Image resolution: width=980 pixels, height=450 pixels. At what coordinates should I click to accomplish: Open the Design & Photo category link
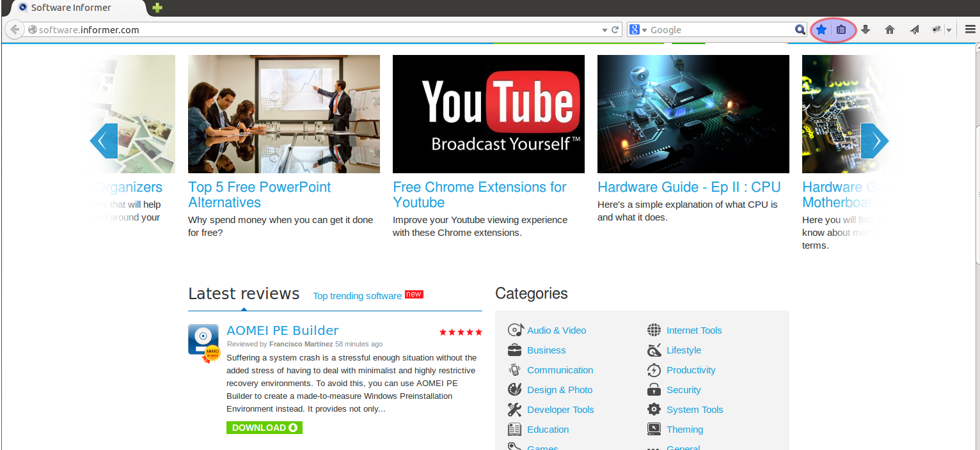[560, 390]
